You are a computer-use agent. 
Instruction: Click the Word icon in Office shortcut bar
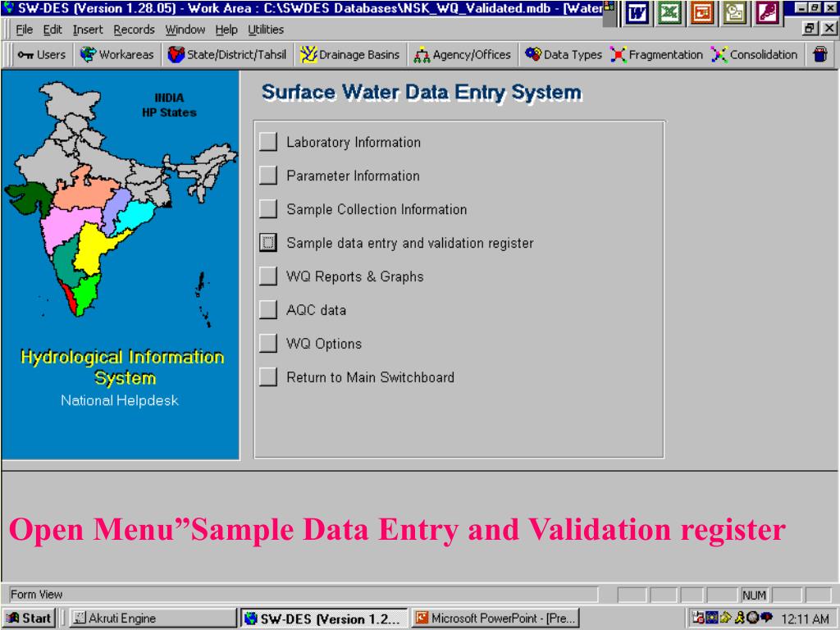[x=638, y=14]
